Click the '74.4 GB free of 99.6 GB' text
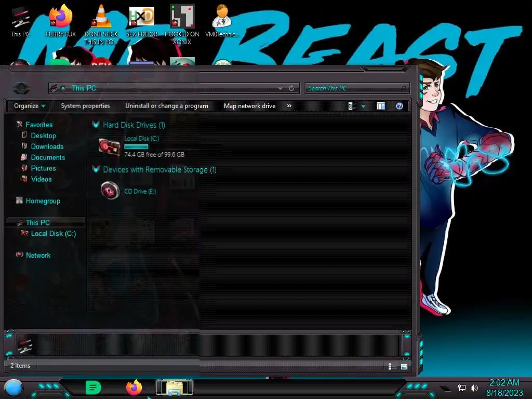Screen dimensions: 532x399 pyautogui.click(x=154, y=154)
